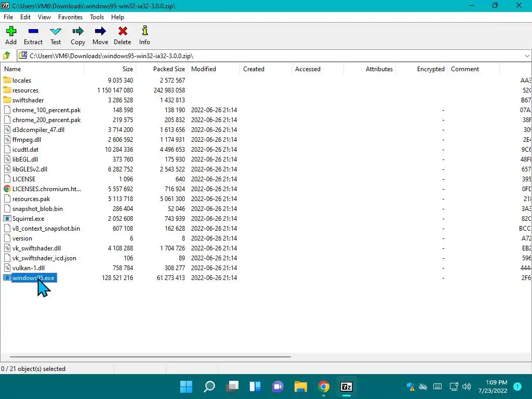Sort by Attributes column header
The image size is (532, 399).
(x=369, y=69)
